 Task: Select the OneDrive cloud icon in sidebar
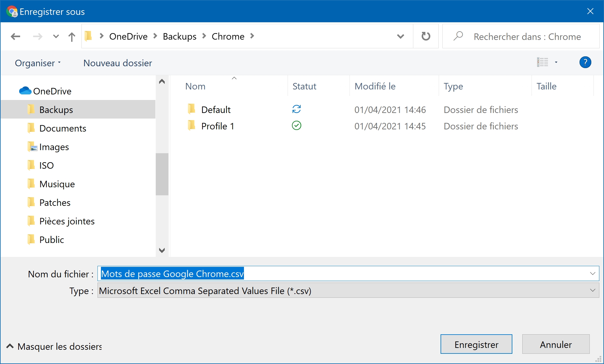click(x=25, y=91)
